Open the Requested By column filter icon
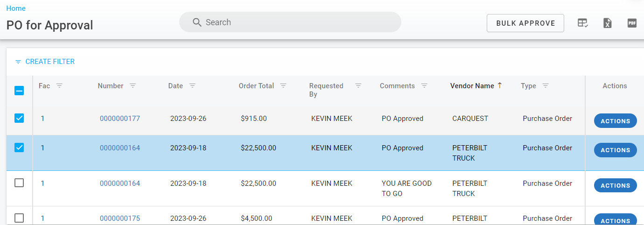644x225 pixels. click(x=358, y=86)
